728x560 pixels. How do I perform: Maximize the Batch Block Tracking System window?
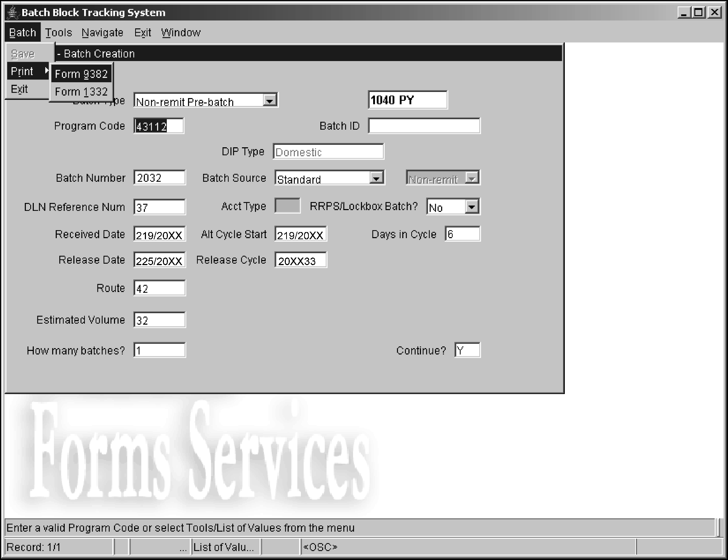698,13
